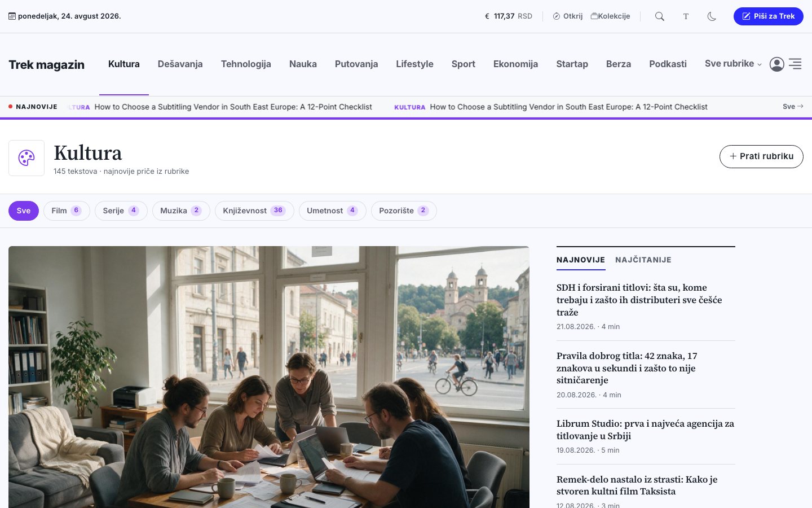
Task: Open Otkrij compass link
Action: point(568,16)
